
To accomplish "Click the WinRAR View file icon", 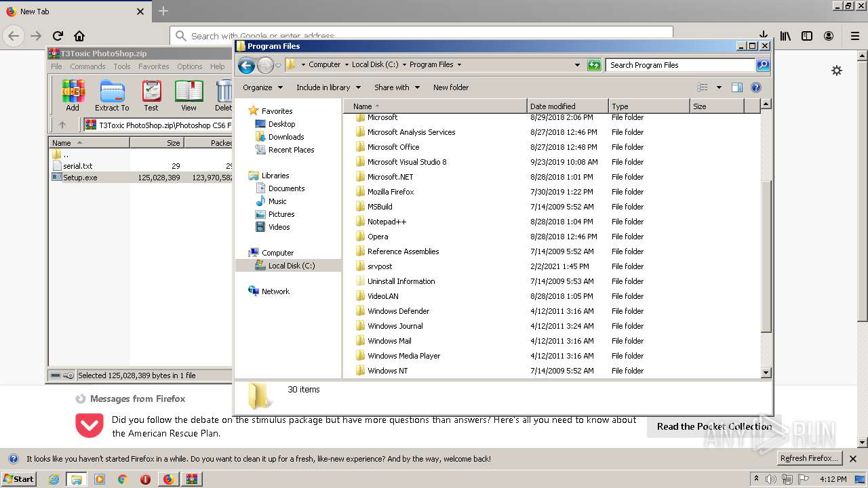I will [189, 96].
